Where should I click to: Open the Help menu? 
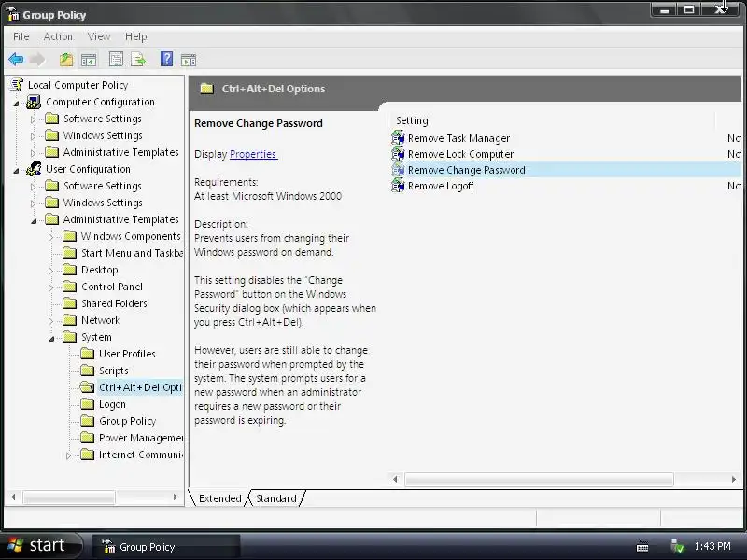(x=135, y=36)
